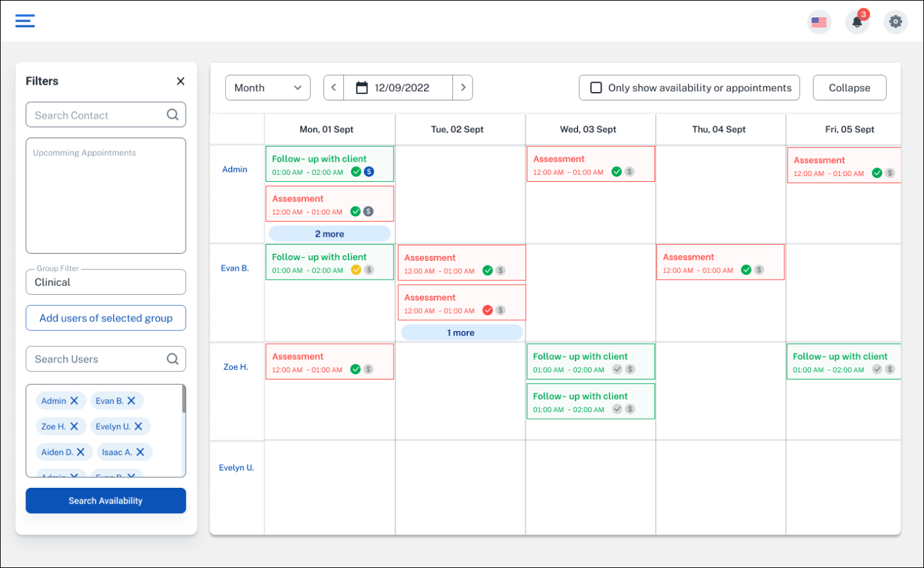Click yellow status icon on Evan's Monday follow-up
The width and height of the screenshot is (924, 568).
pyautogui.click(x=356, y=269)
